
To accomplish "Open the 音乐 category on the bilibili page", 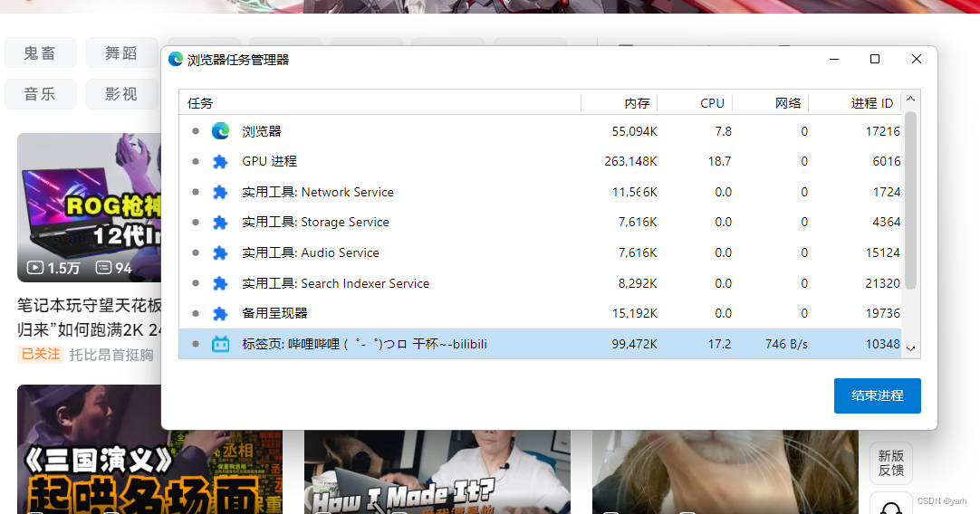I will 41,94.
